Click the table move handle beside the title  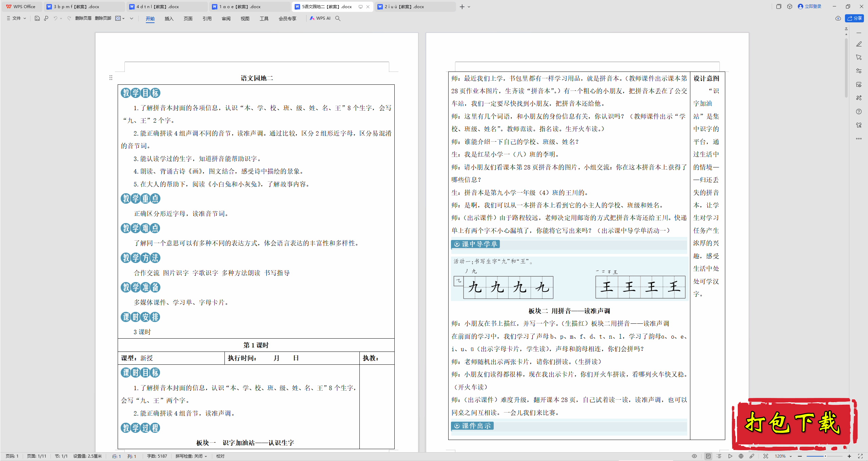[x=111, y=78]
